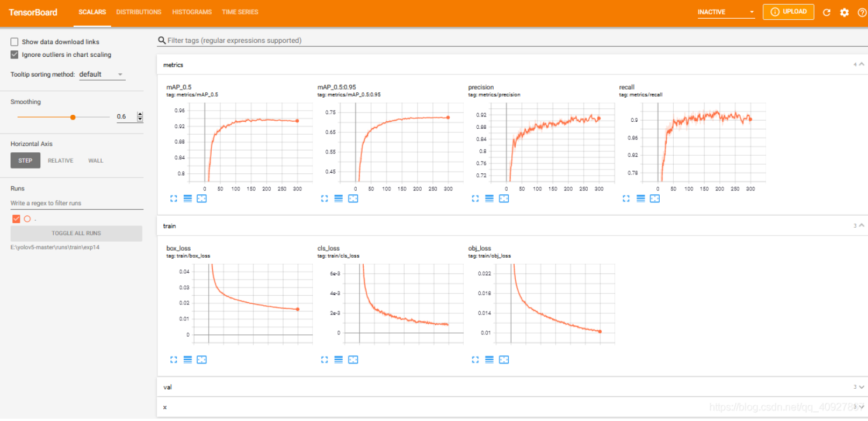Open the INACTIVE dashboards dropdown

pyautogui.click(x=726, y=12)
